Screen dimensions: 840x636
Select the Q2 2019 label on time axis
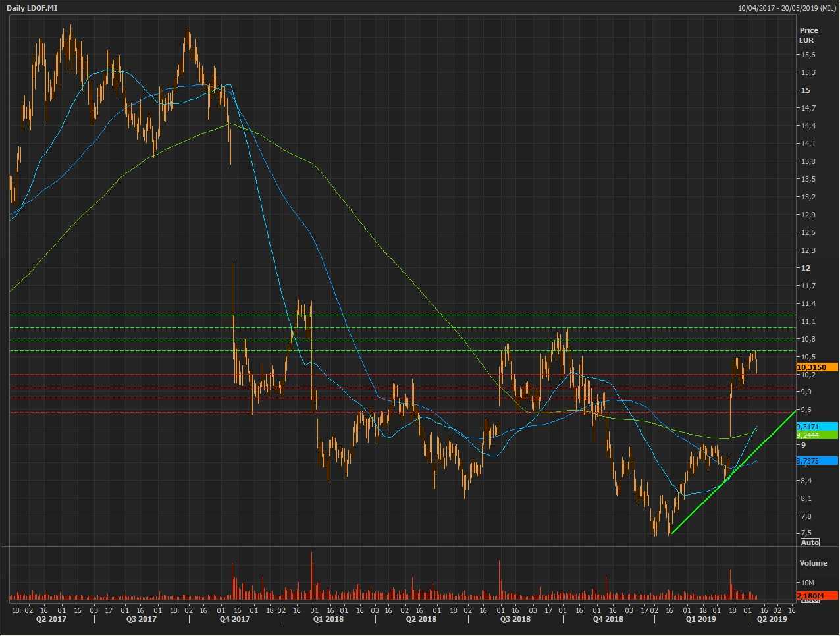[x=772, y=619]
